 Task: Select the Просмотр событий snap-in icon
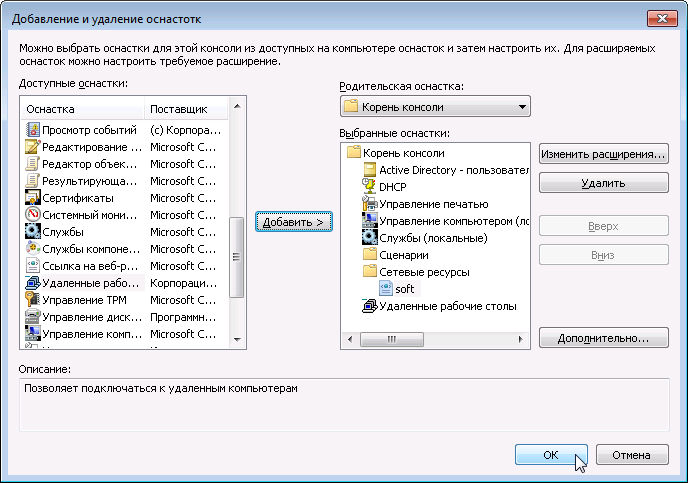click(32, 130)
